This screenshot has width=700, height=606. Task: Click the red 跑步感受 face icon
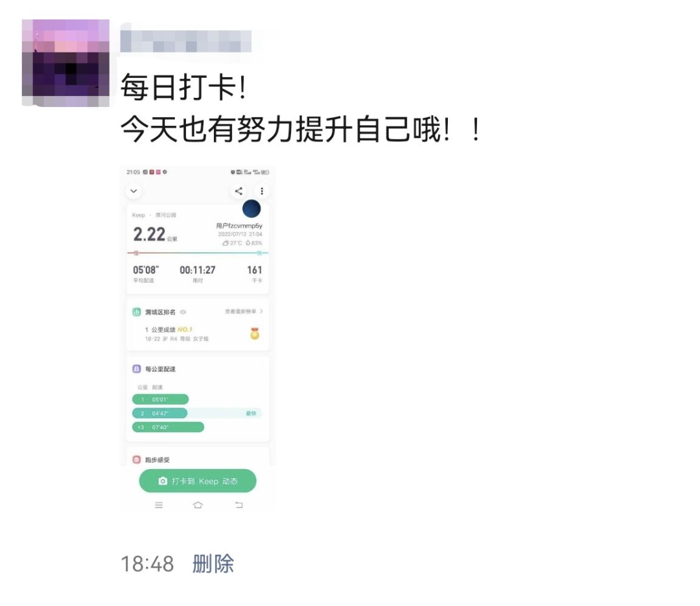click(137, 460)
